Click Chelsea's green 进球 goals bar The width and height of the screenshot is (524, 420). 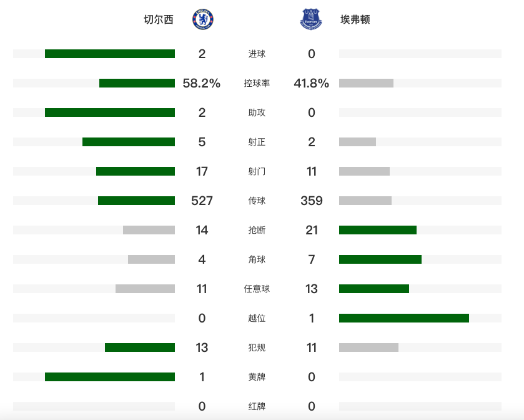pos(110,54)
